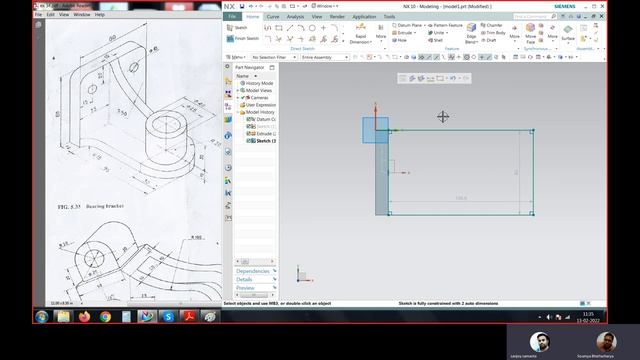Click the Move Face tool

[x=530, y=33]
